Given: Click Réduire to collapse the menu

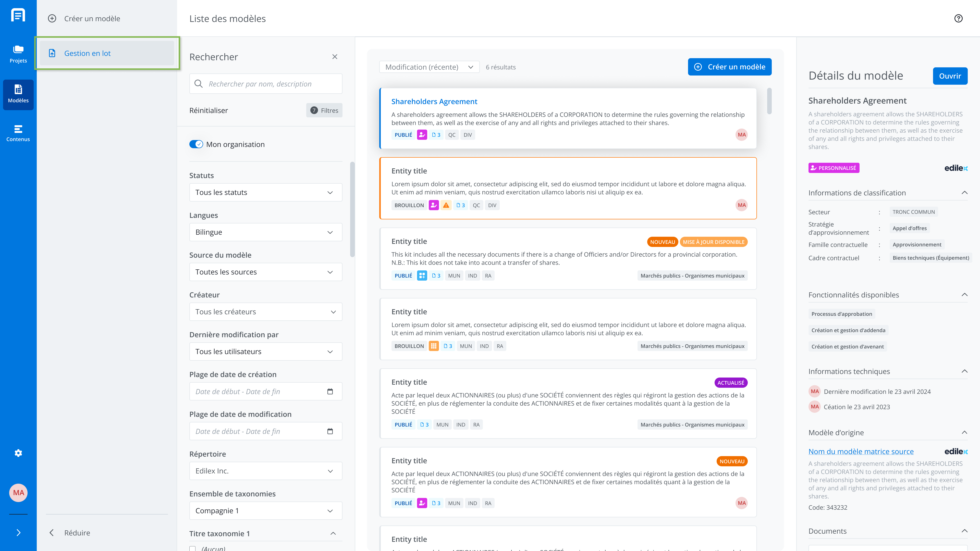Looking at the screenshot, I should tap(70, 533).
